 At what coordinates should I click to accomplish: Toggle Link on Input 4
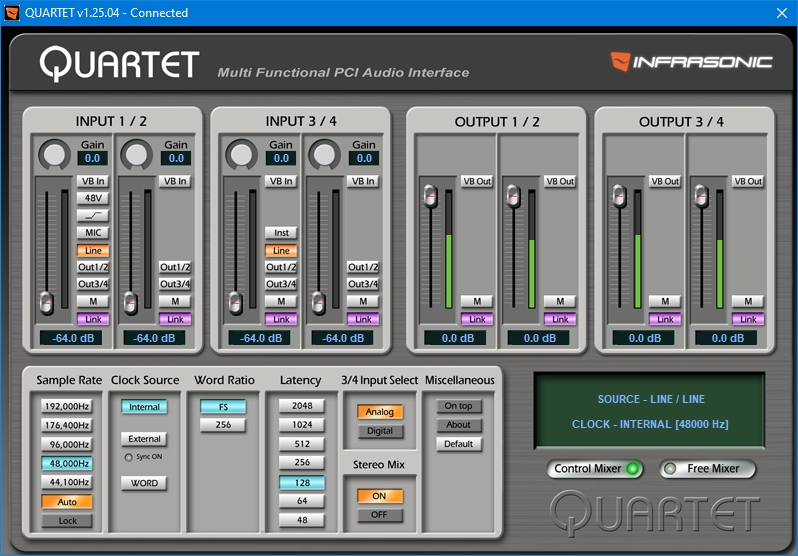[363, 319]
